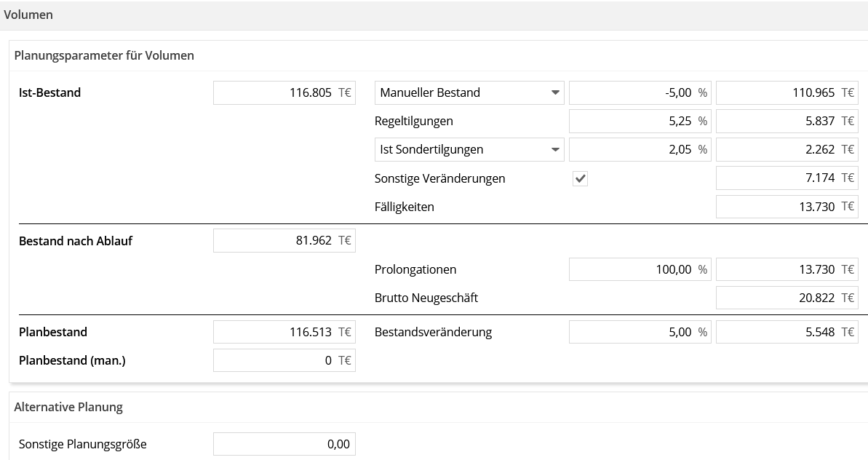Toggle the Sonstige Veränderungen checkbox

pyautogui.click(x=580, y=179)
